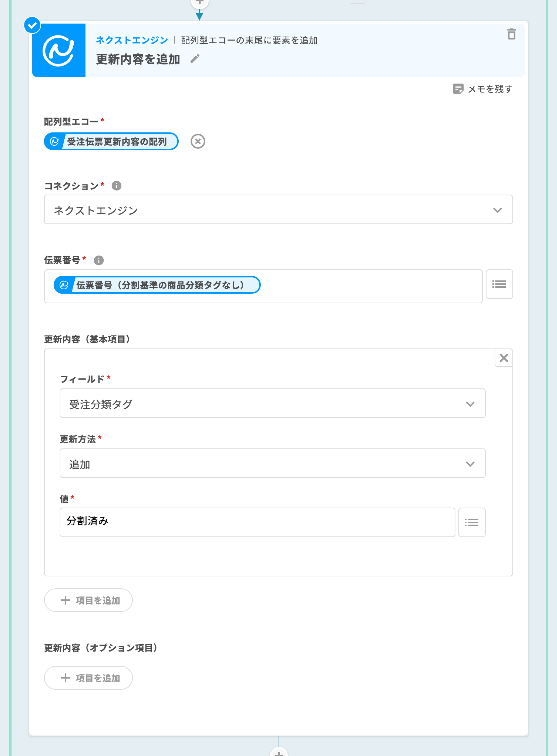
Task: Add item under 更新内容(オプション項目)
Action: click(88, 678)
